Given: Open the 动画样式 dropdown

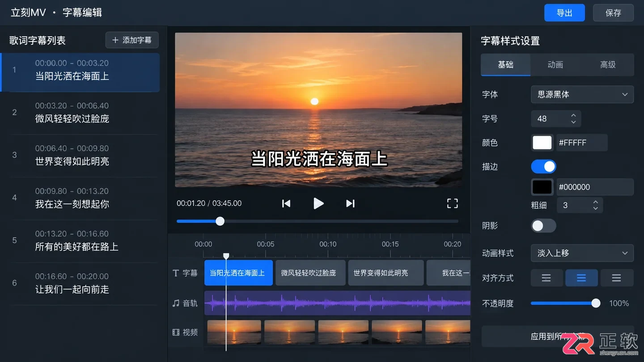Looking at the screenshot, I should tap(582, 253).
